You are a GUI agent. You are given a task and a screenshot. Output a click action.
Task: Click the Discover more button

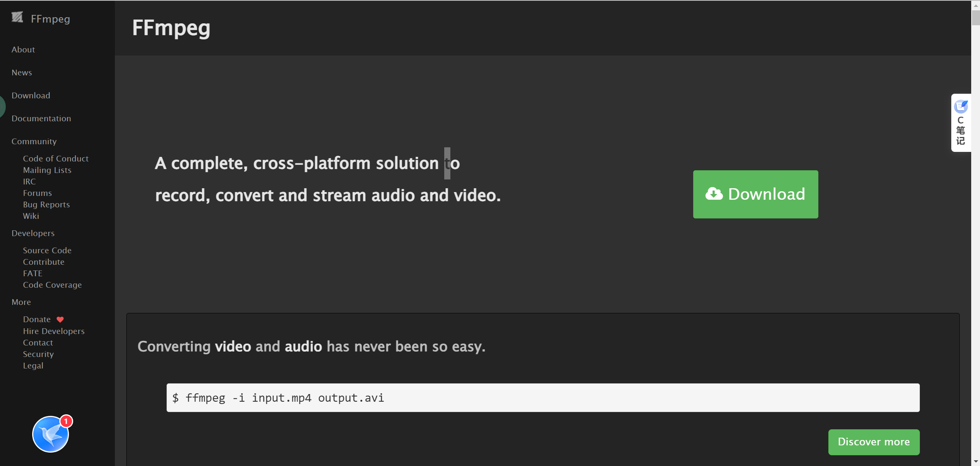874,442
